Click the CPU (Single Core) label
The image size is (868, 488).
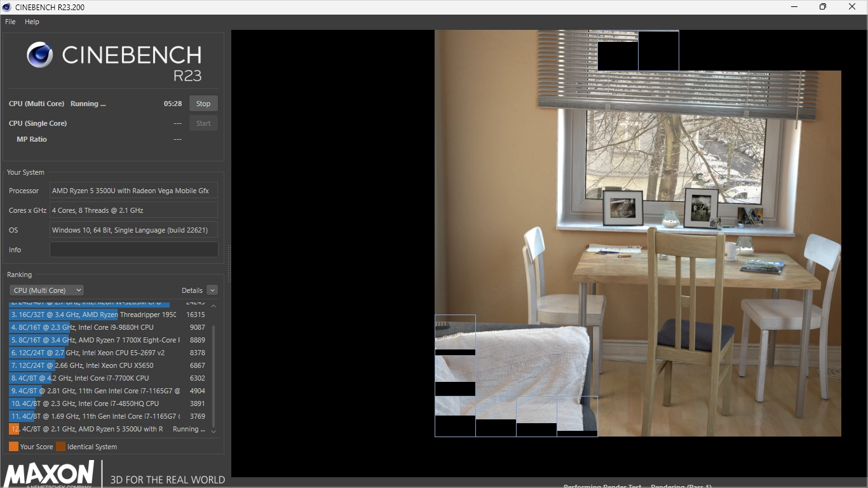[37, 123]
